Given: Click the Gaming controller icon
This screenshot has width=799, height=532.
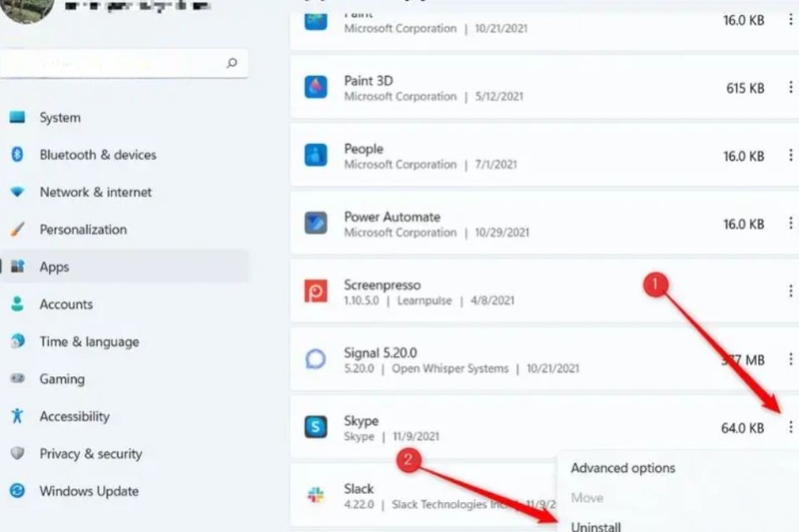Looking at the screenshot, I should (x=17, y=378).
